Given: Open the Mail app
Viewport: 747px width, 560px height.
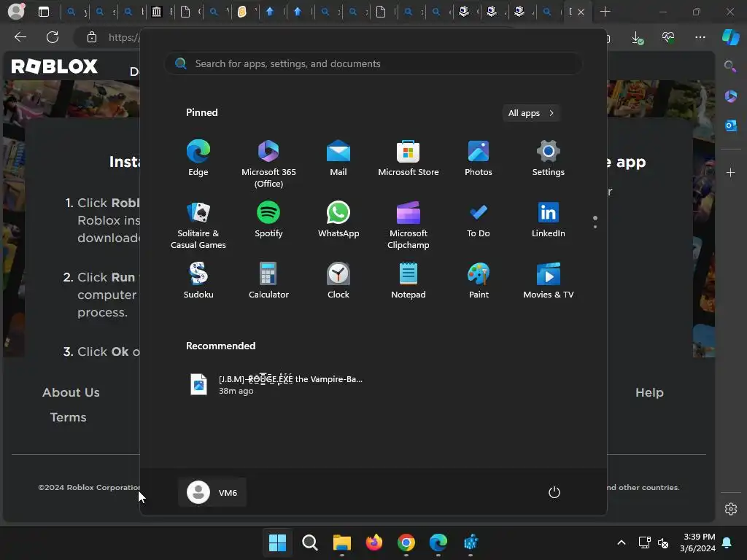Looking at the screenshot, I should pyautogui.click(x=338, y=158).
